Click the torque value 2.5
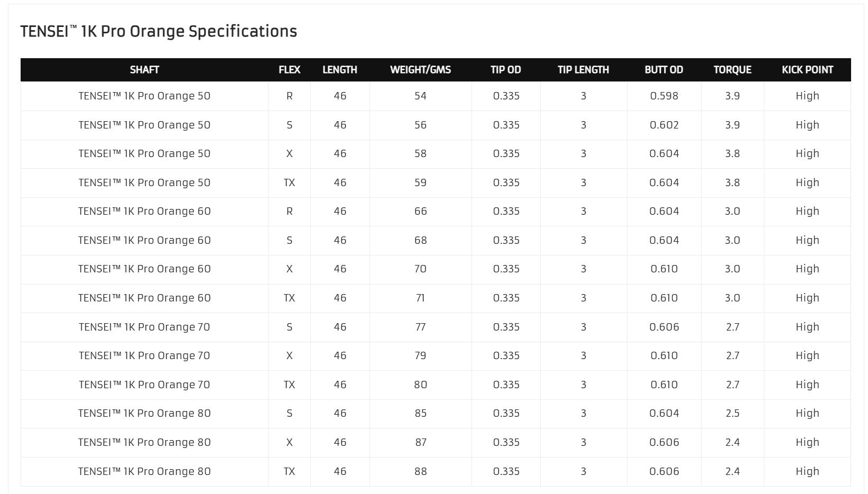Screen dimensions: 868x494 tap(732, 413)
